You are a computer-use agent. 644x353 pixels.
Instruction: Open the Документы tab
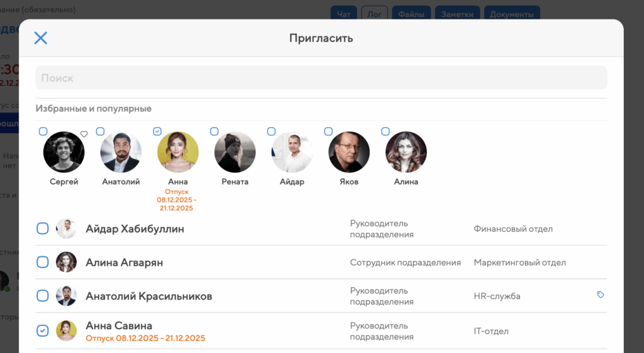click(512, 14)
